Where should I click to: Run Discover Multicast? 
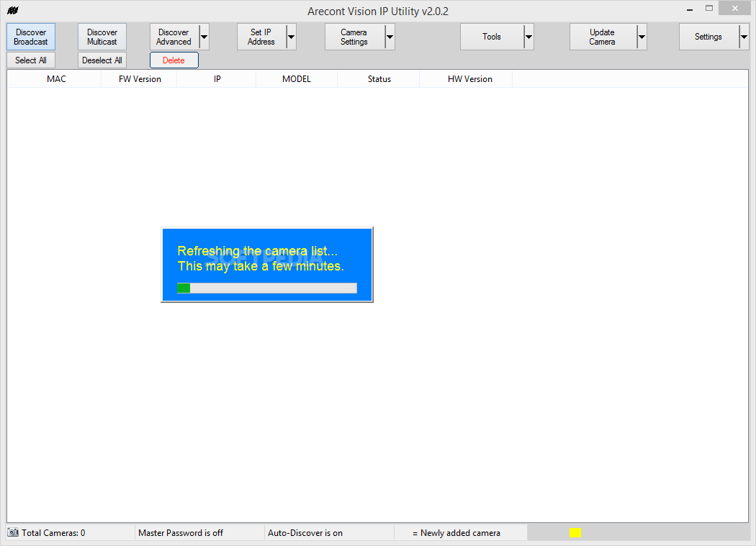pos(102,37)
